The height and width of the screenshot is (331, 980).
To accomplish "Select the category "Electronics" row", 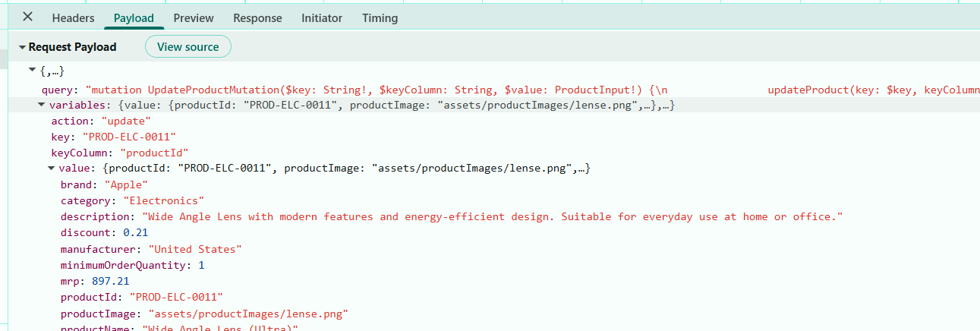I will (132, 201).
